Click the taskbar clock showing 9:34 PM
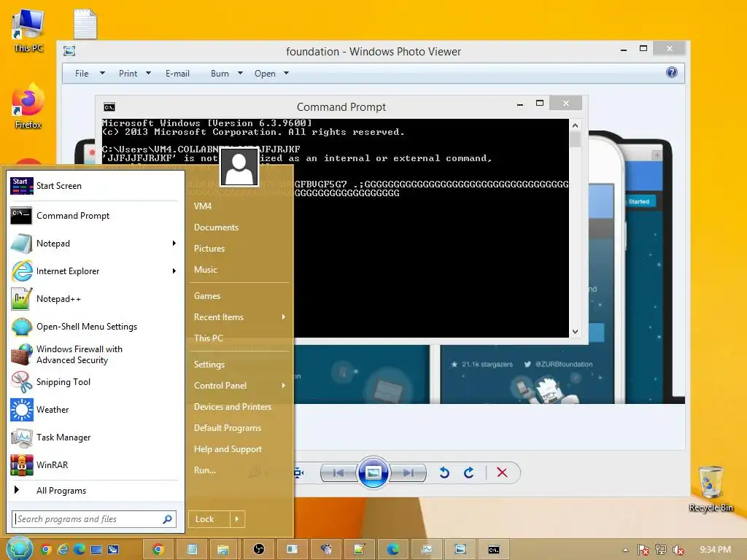The height and width of the screenshot is (560, 747). pyautogui.click(x=715, y=550)
